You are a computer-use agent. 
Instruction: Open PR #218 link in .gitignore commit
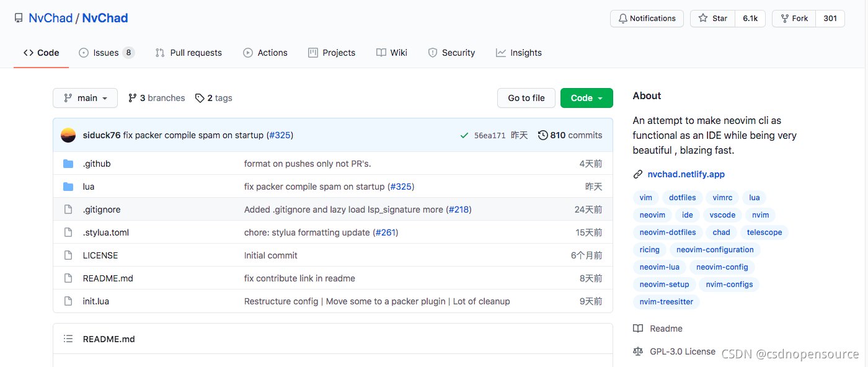point(459,210)
